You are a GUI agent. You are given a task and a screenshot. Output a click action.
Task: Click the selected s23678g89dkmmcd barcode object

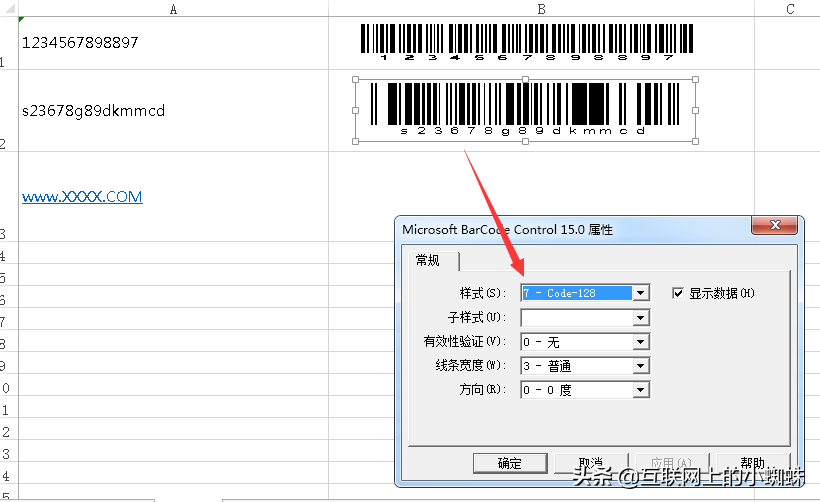pos(526,110)
